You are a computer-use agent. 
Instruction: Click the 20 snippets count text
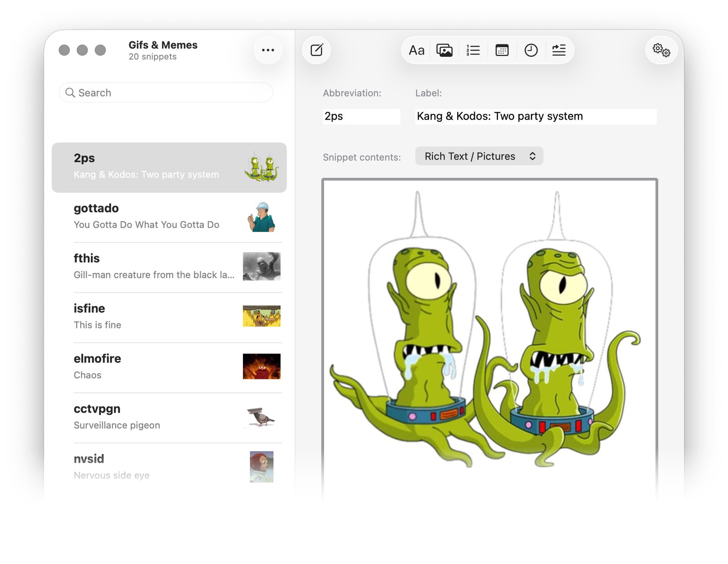click(x=152, y=57)
